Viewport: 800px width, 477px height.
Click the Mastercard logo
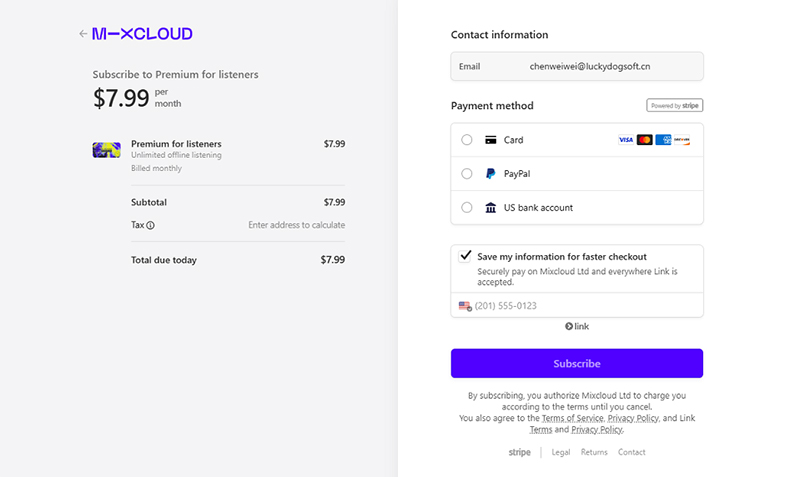(x=644, y=140)
